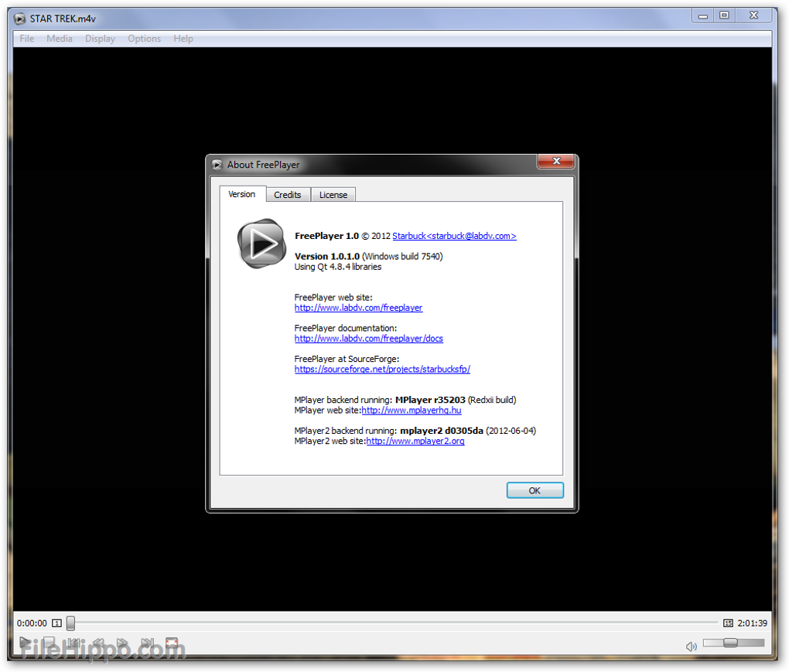Open the File menu

pyautogui.click(x=26, y=38)
